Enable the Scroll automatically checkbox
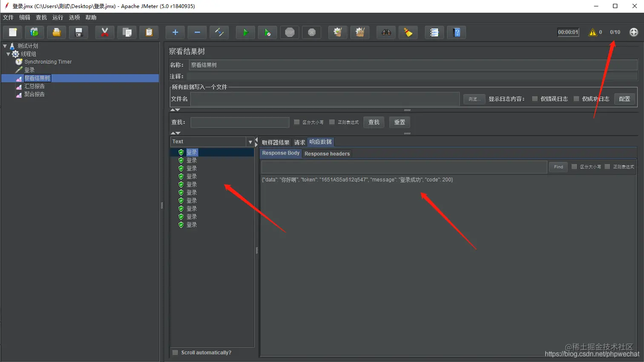The height and width of the screenshot is (362, 644). tap(175, 353)
